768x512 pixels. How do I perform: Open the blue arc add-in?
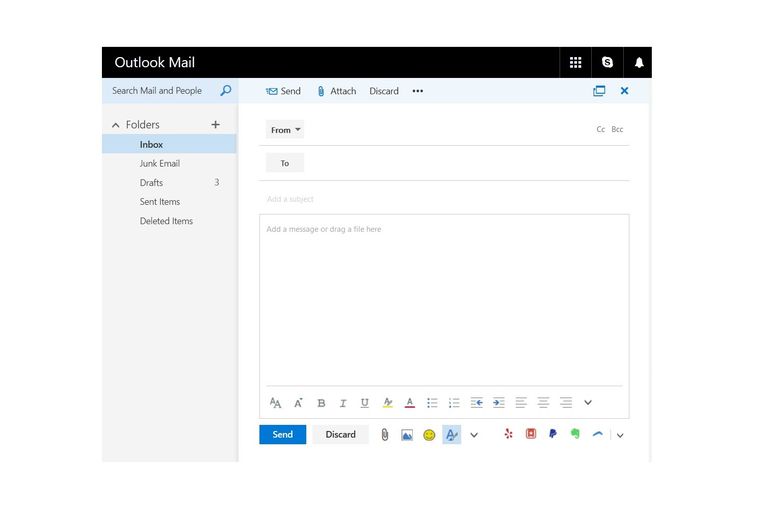point(598,434)
